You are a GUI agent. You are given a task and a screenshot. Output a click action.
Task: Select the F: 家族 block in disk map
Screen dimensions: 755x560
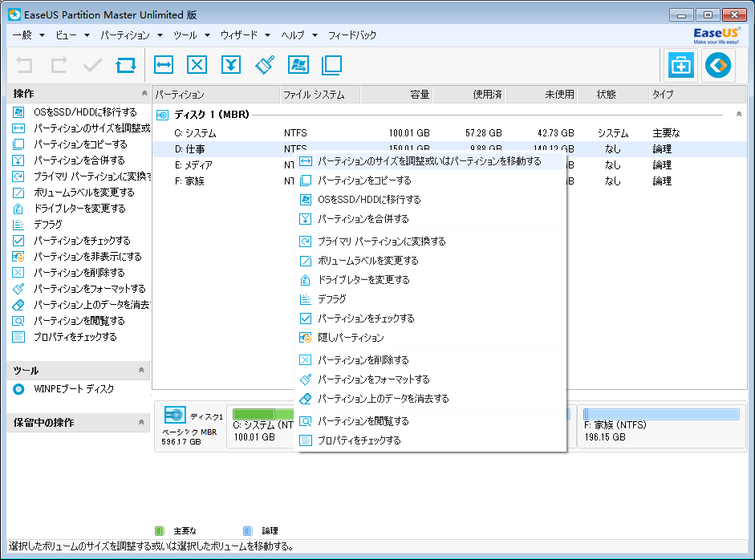[x=661, y=427]
